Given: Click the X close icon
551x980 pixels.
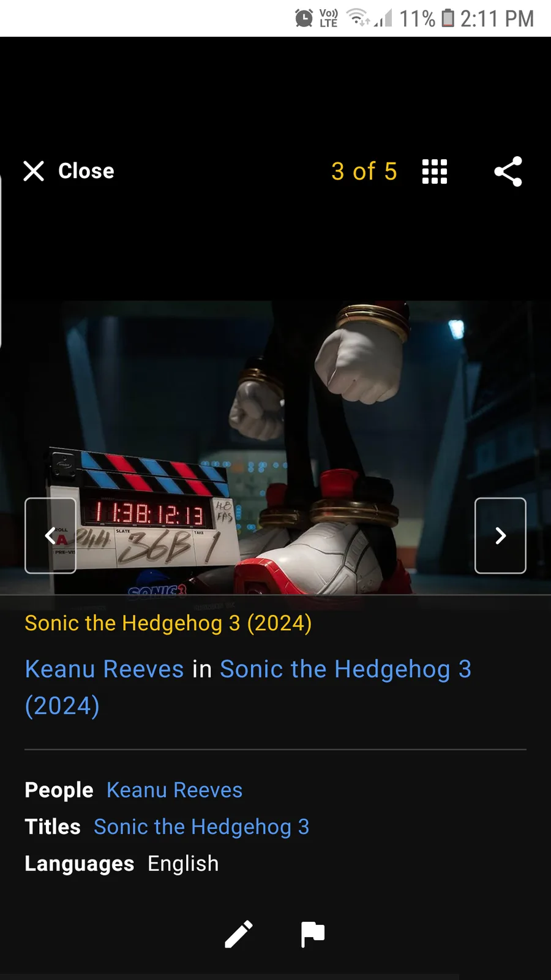Looking at the screenshot, I should point(34,171).
